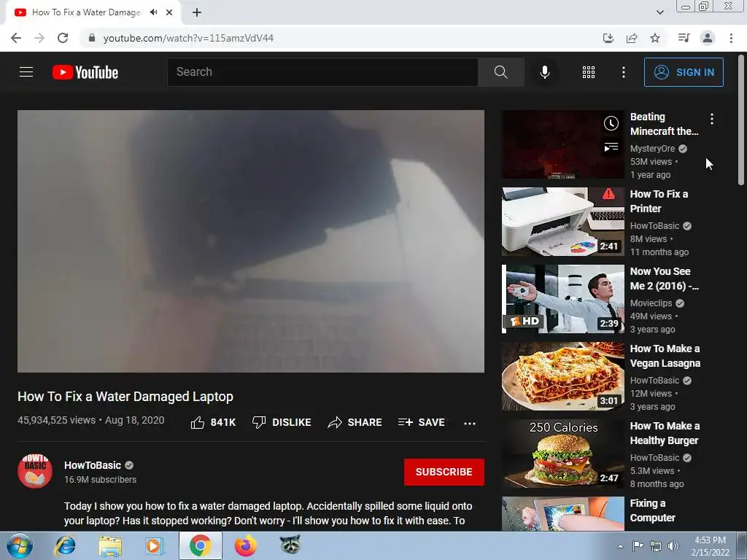Mute tab via speaker icon on tab
The width and height of the screenshot is (747, 560).
point(153,12)
